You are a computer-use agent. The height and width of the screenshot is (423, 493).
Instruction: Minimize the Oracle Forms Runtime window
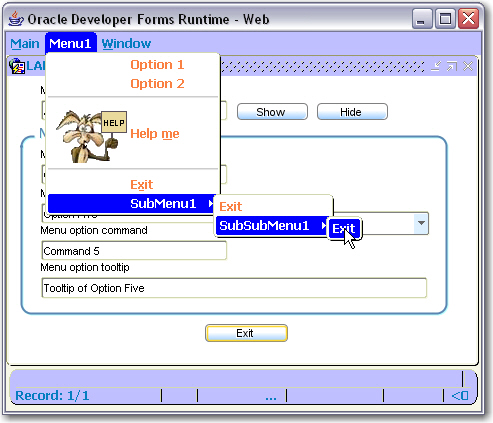tap(422, 19)
